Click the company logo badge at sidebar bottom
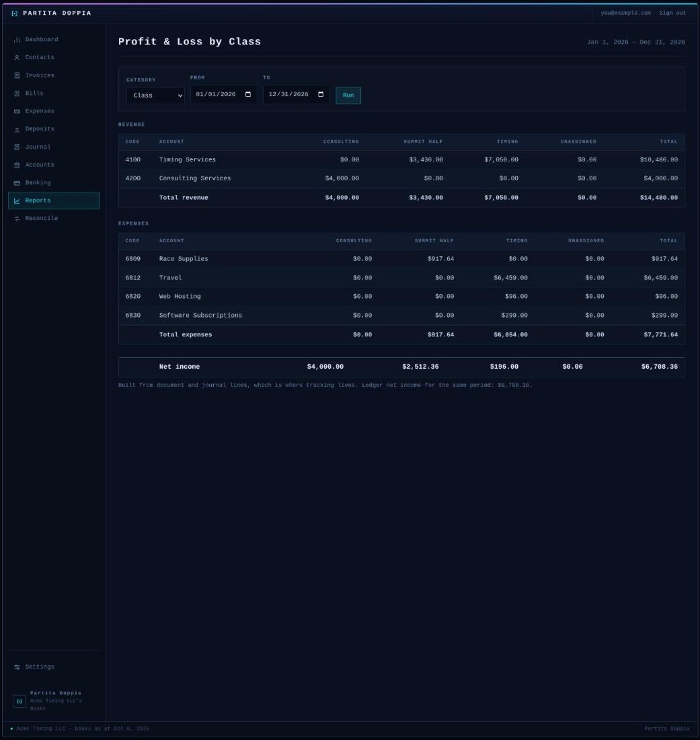This screenshot has width=700, height=740. pos(20,701)
